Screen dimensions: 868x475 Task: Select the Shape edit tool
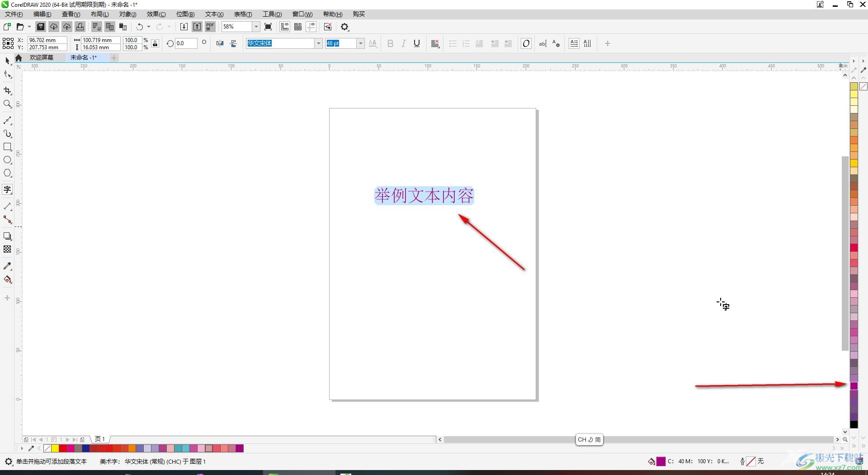(x=7, y=75)
